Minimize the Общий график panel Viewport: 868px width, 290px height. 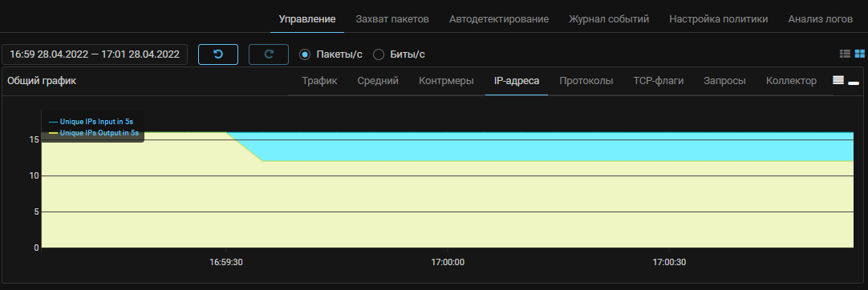854,83
